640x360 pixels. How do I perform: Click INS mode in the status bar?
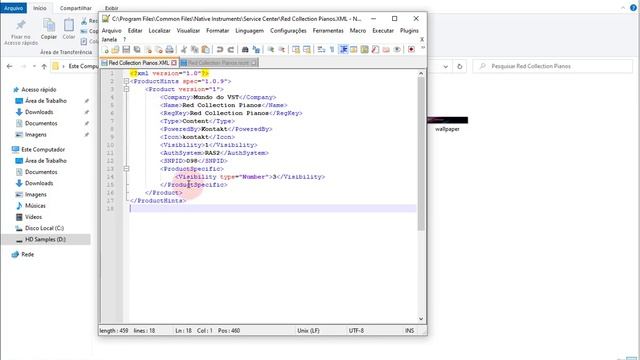pyautogui.click(x=409, y=331)
